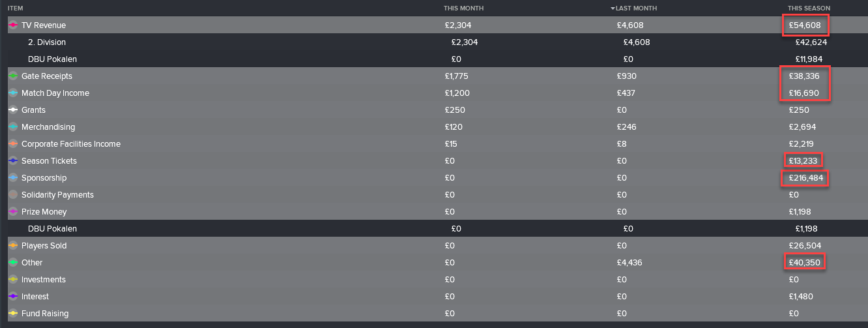The width and height of the screenshot is (868, 328).
Task: Toggle the Other income green graph icon
Action: (13, 263)
